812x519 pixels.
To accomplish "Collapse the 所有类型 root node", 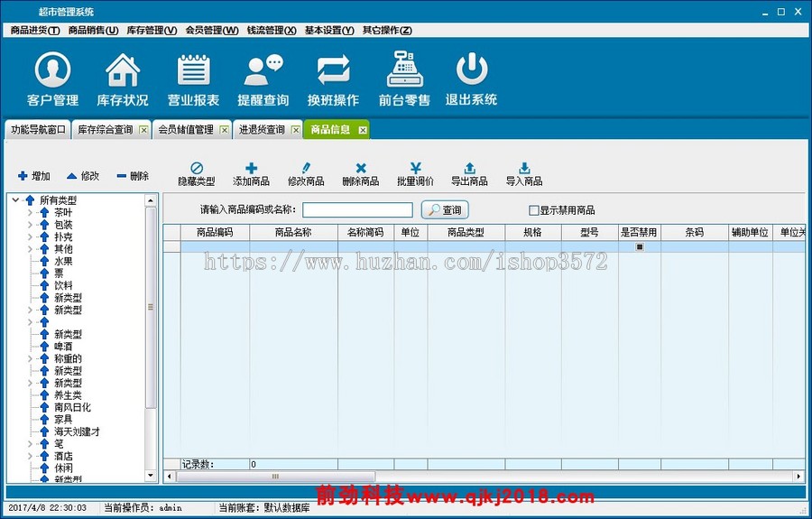I will coord(15,199).
